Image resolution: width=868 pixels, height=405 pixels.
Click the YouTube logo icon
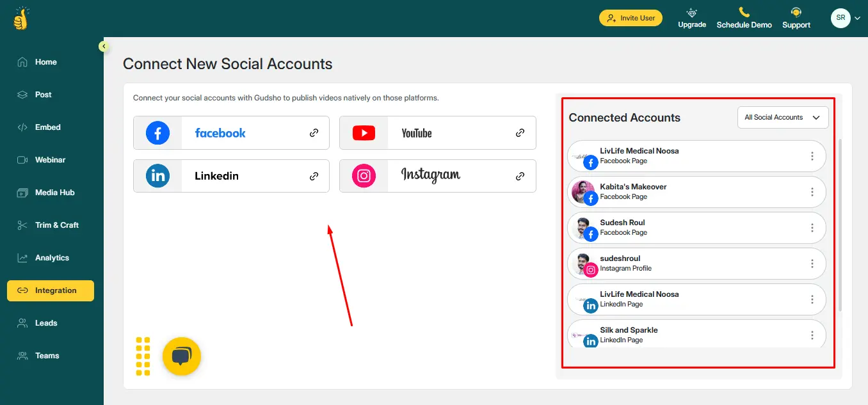tap(364, 133)
